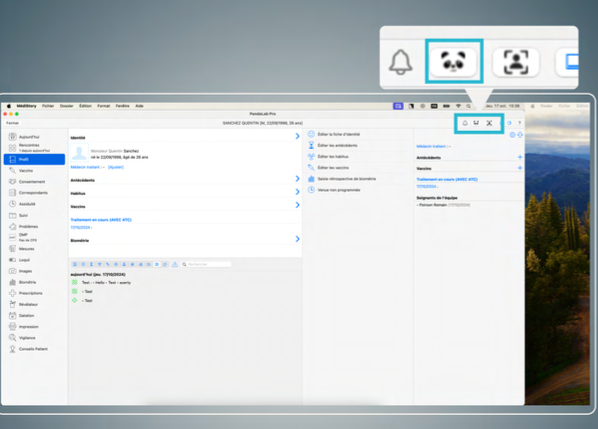Click the Fermer button

click(x=13, y=123)
